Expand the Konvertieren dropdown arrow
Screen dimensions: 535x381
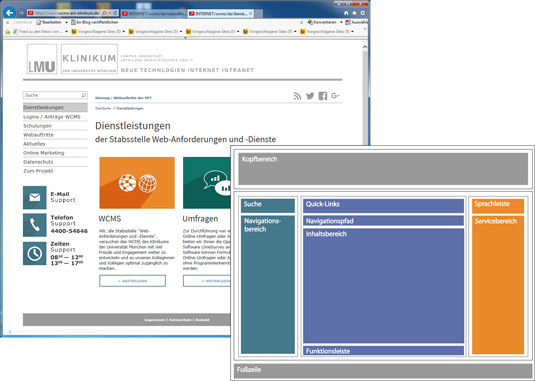click(x=341, y=22)
